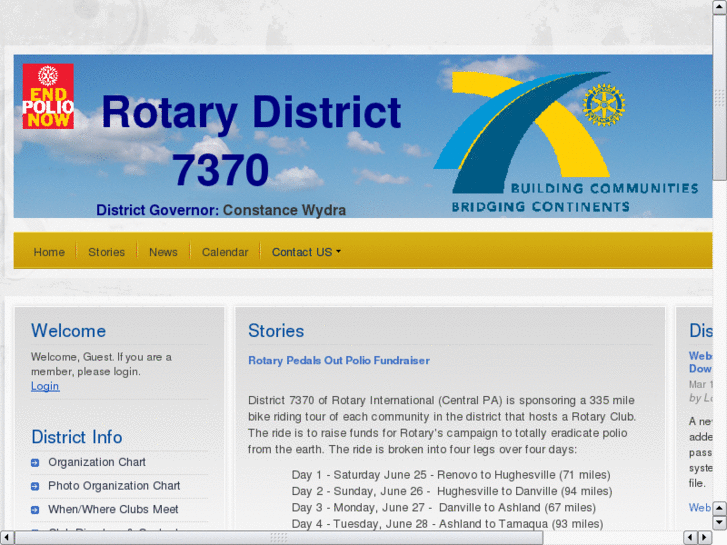Click the horizontal scrollbar thumb
727x545 pixels.
(279, 538)
